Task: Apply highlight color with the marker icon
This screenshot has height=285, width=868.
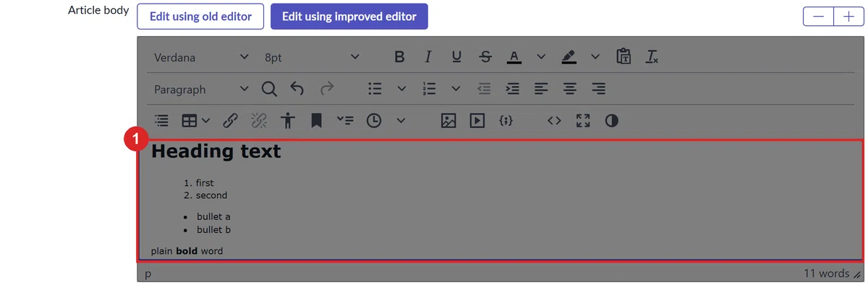Action: pos(569,57)
